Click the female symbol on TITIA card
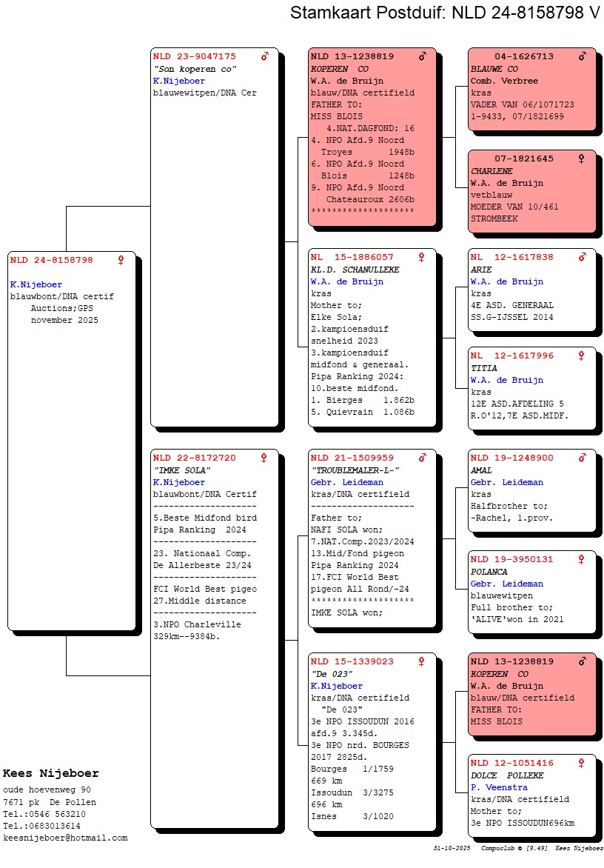The width and height of the screenshot is (604, 868). [x=581, y=355]
